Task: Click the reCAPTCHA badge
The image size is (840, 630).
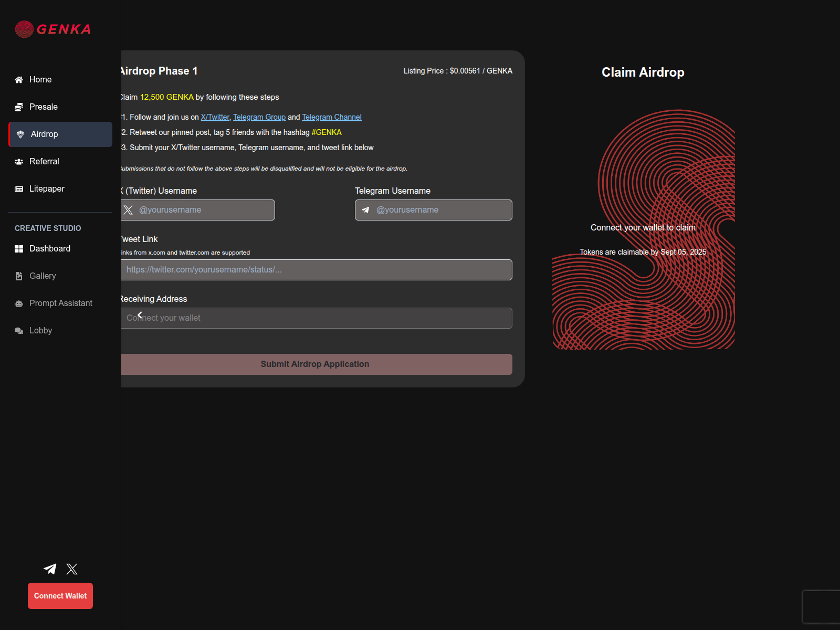Action: tap(822, 607)
